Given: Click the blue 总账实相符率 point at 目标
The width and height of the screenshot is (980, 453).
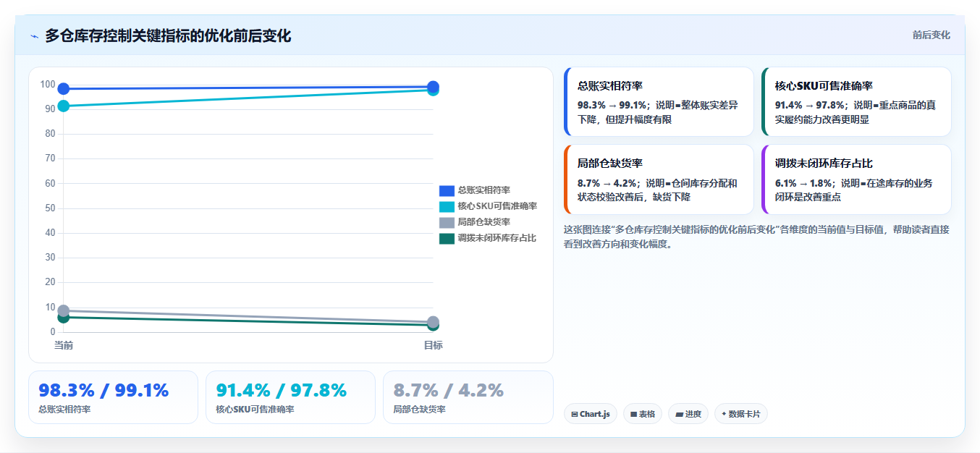Looking at the screenshot, I should click(x=433, y=87).
